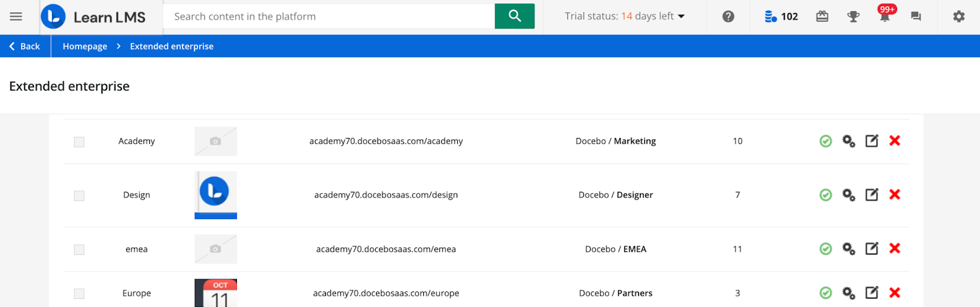This screenshot has width=980, height=307.
Task: Click URL academy70.docebosaas.com/europe
Action: [x=386, y=293]
